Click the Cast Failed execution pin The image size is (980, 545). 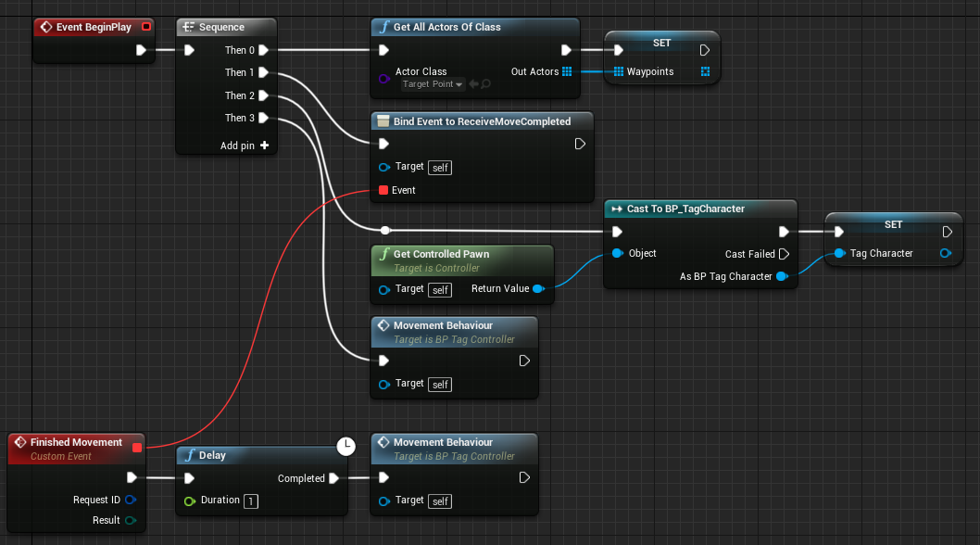pyautogui.click(x=785, y=253)
